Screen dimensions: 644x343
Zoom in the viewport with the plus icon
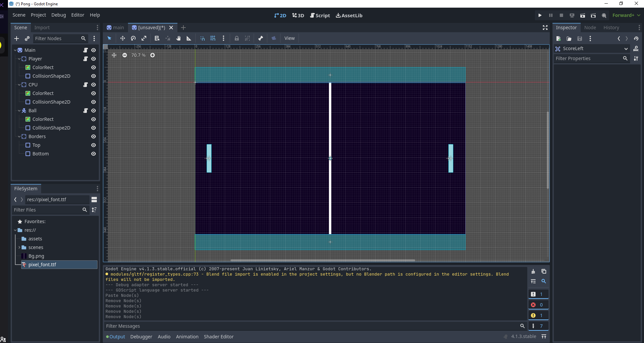[153, 55]
